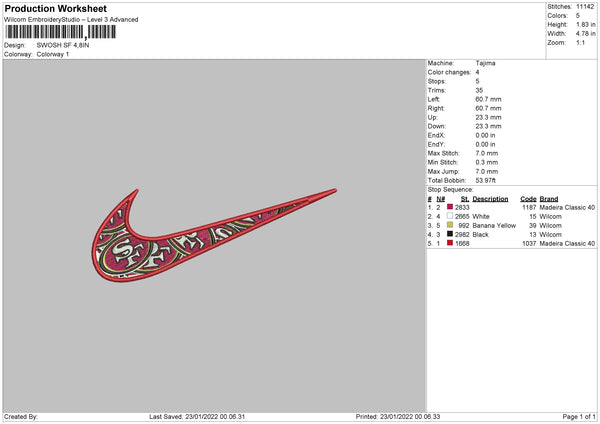Click the Height value '1.83 in'

586,24
